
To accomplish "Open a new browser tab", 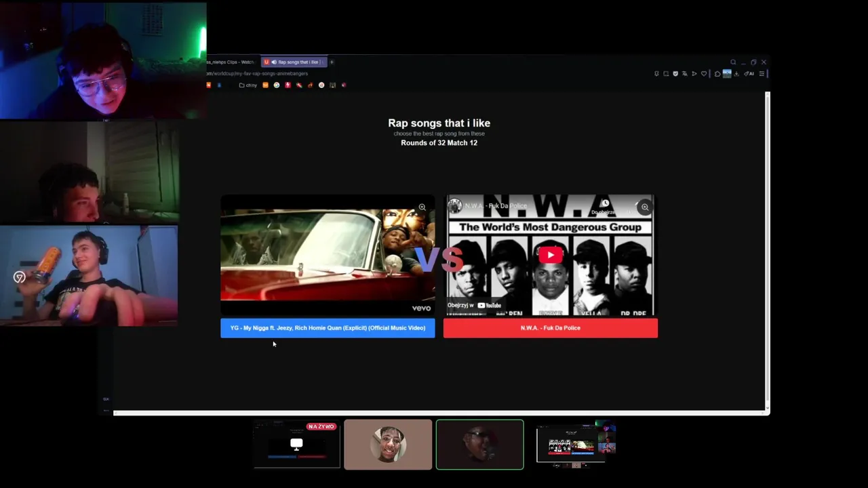I will point(332,62).
